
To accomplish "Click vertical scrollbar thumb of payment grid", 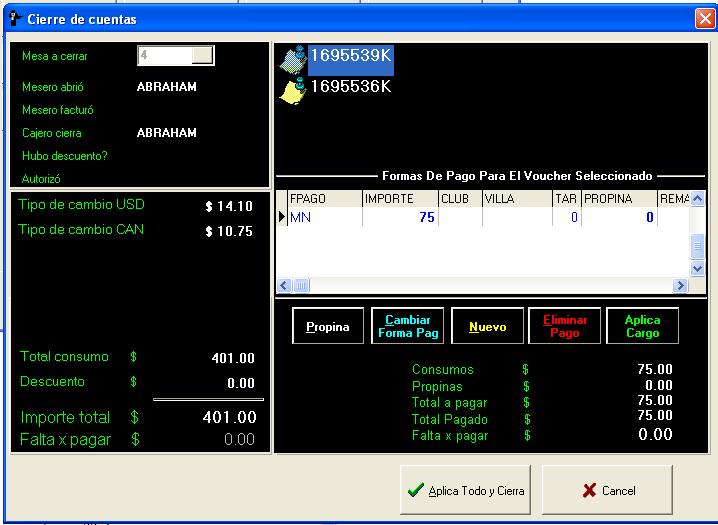I will 697,246.
